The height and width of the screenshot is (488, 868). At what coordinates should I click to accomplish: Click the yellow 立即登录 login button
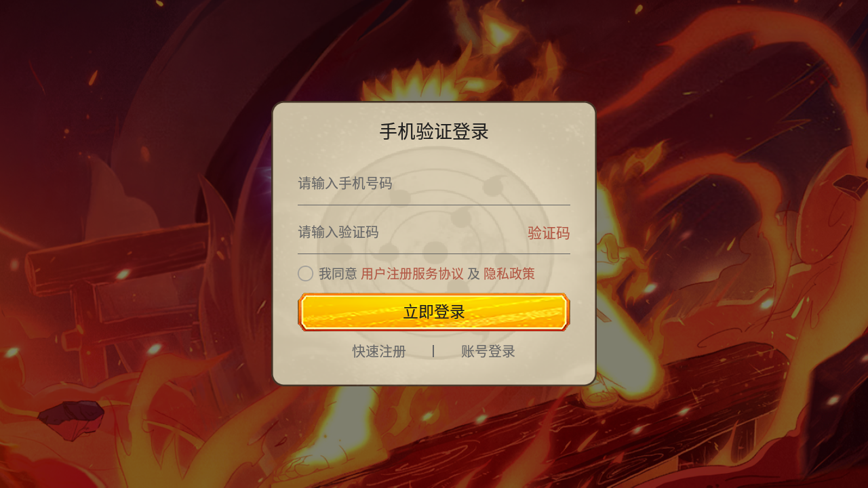coord(434,312)
